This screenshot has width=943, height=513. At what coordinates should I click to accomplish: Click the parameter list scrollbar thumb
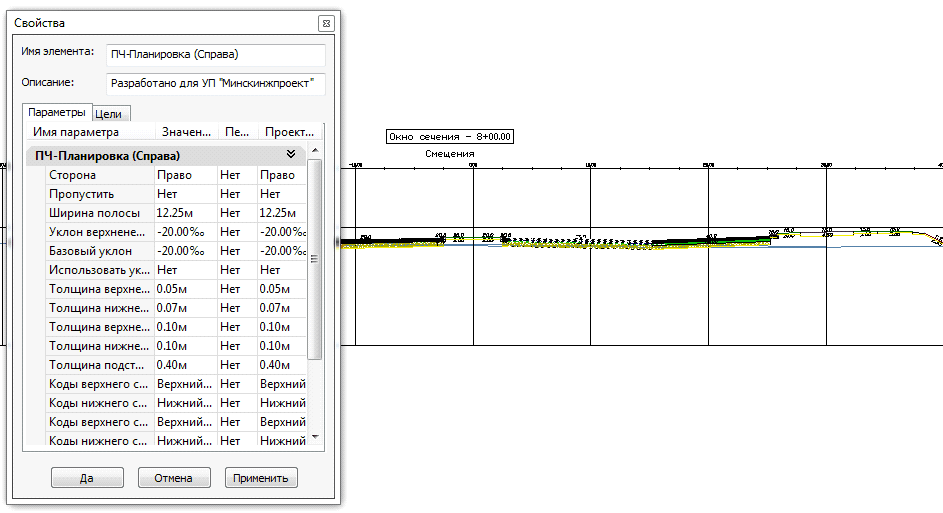pos(316,258)
